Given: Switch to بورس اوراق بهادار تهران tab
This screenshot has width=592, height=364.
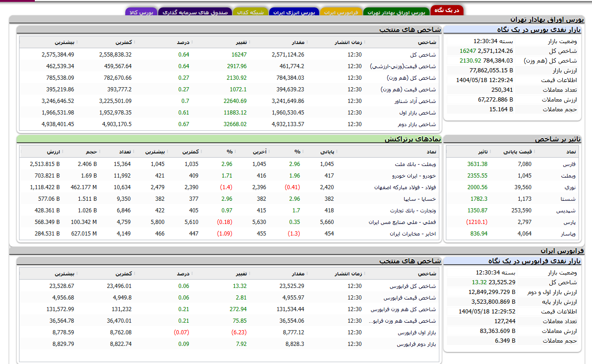Looking at the screenshot, I should [x=396, y=13].
